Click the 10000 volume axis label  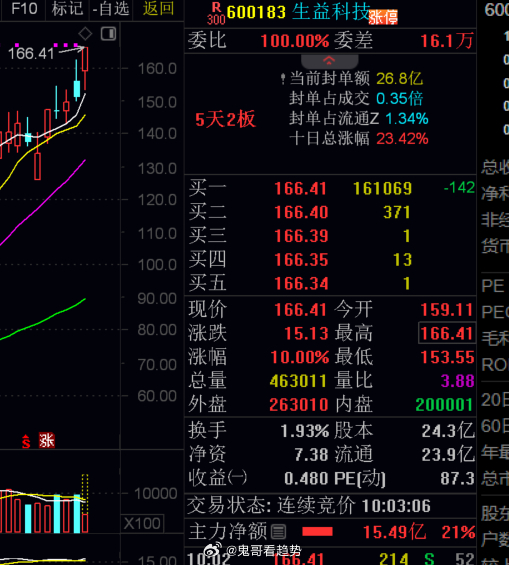156,493
